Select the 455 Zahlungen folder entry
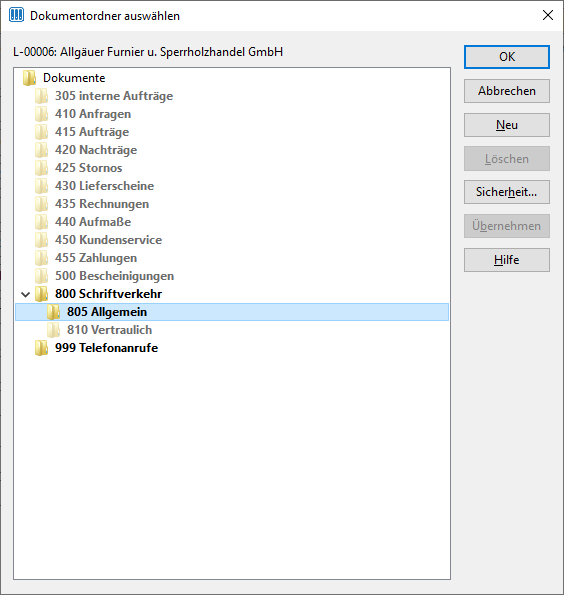Image resolution: width=564 pixels, height=595 pixels. pyautogui.click(x=96, y=258)
